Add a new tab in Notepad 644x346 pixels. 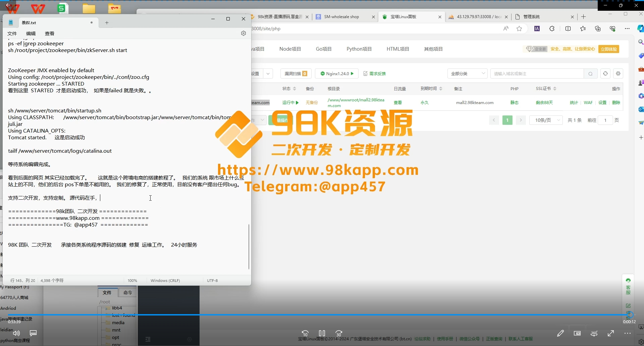pos(107,22)
